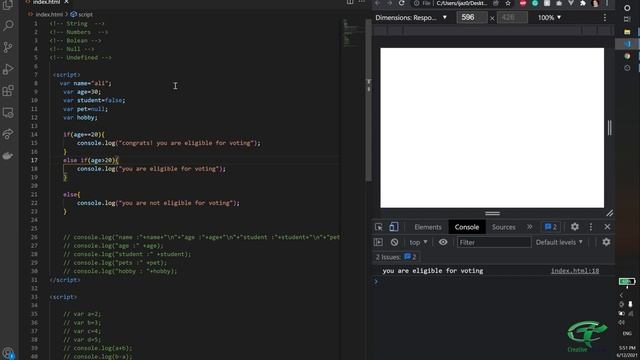Bookmark this page with the star icon
The width and height of the screenshot is (640, 360).
(508, 3)
